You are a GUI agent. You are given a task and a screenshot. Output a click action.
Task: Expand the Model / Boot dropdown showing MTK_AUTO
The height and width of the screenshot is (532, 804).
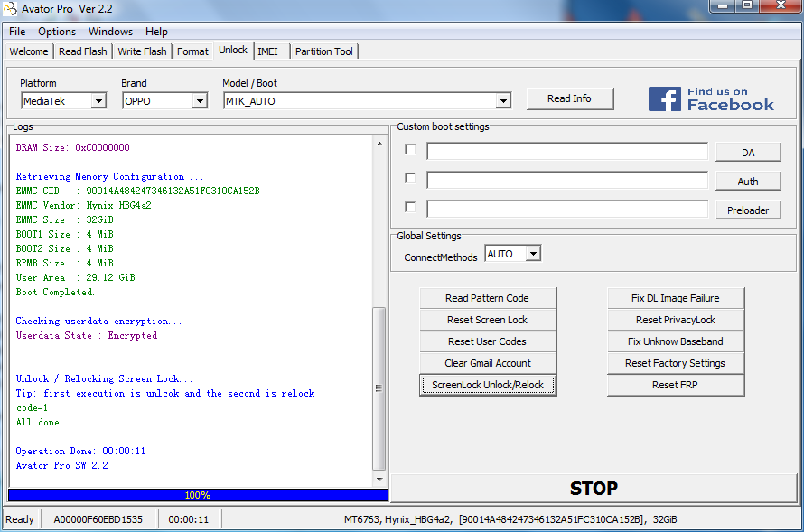point(503,101)
